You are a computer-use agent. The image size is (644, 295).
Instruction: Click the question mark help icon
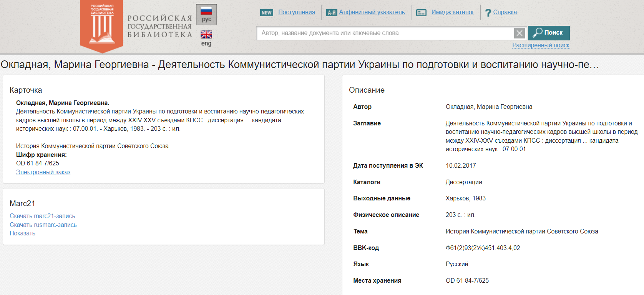(488, 13)
